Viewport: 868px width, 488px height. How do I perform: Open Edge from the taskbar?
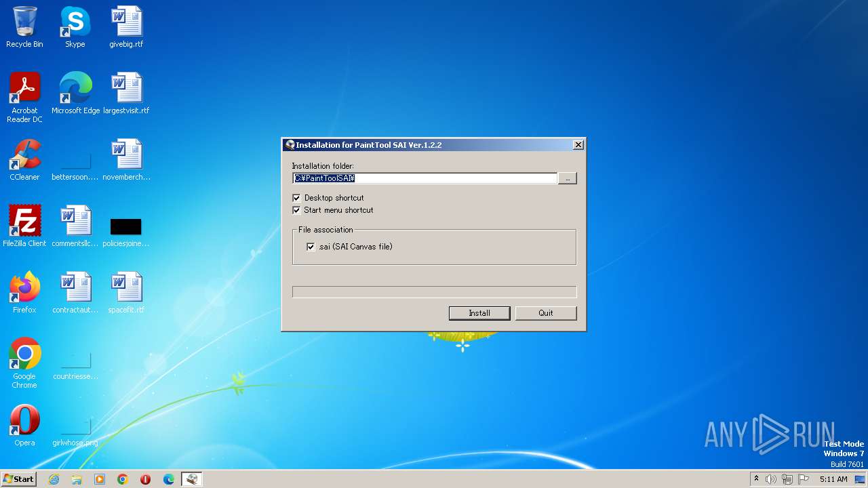click(169, 479)
